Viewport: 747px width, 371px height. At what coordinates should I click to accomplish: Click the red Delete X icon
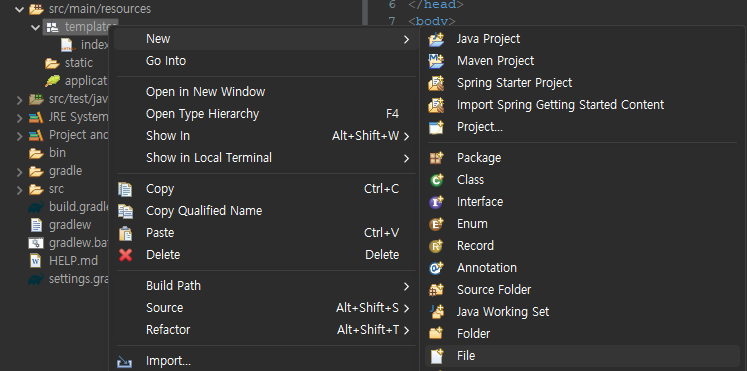pyautogui.click(x=125, y=255)
